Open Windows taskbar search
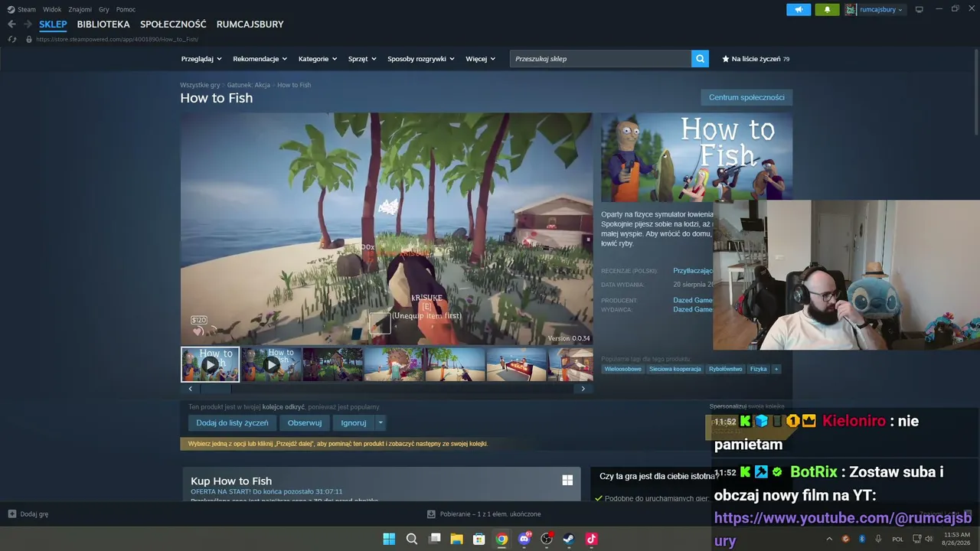Image resolution: width=980 pixels, height=551 pixels. [x=412, y=539]
